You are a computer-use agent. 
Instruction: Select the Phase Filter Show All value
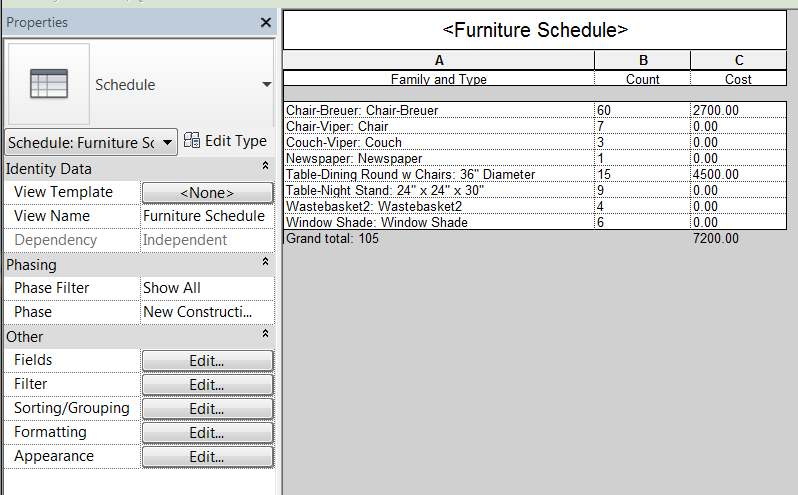206,288
